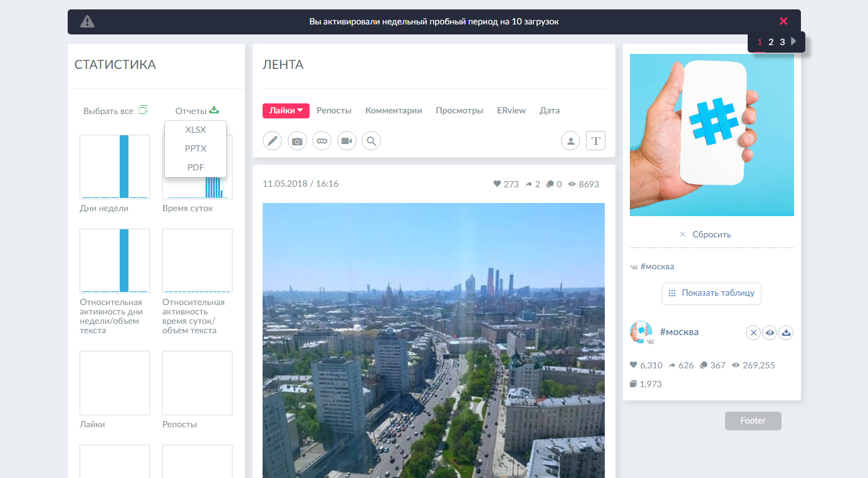Toggle the Выбрать все select-all control
Viewport: 868px width, 478px height.
(x=115, y=111)
